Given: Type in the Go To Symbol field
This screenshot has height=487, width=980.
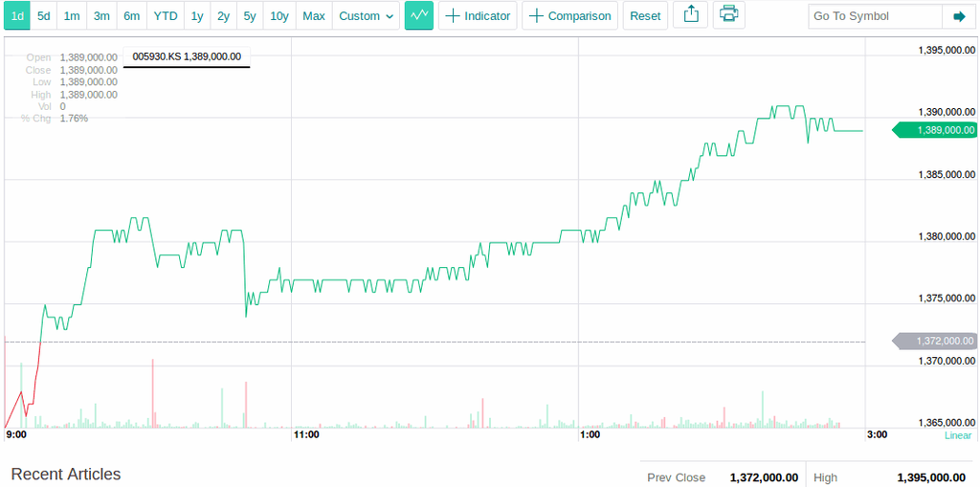Looking at the screenshot, I should [875, 16].
